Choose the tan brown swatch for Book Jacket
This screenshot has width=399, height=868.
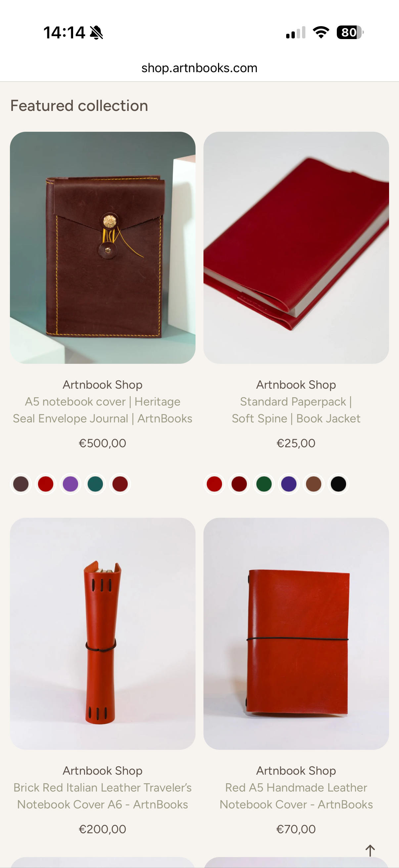[313, 484]
